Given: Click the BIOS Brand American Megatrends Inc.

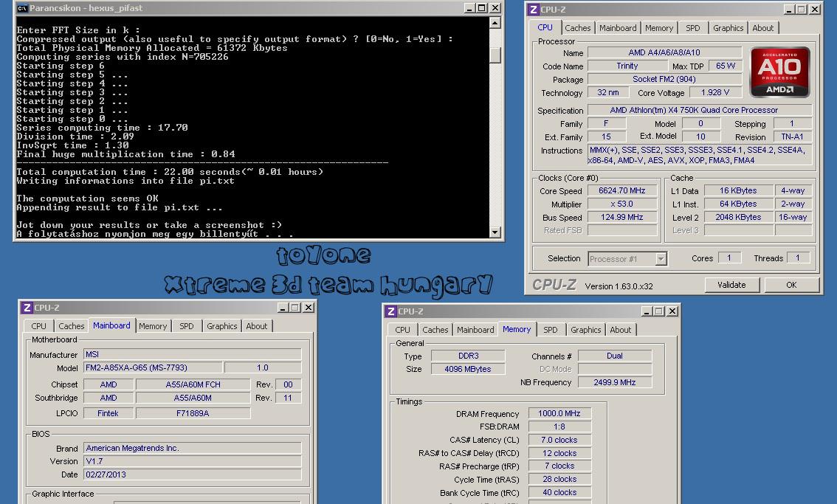Looking at the screenshot, I should tap(192, 448).
